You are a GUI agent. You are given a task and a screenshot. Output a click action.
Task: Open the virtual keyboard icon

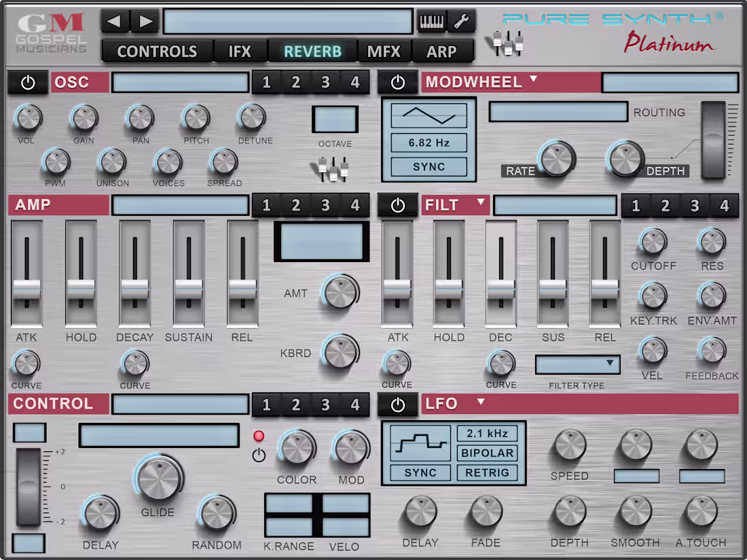click(433, 20)
